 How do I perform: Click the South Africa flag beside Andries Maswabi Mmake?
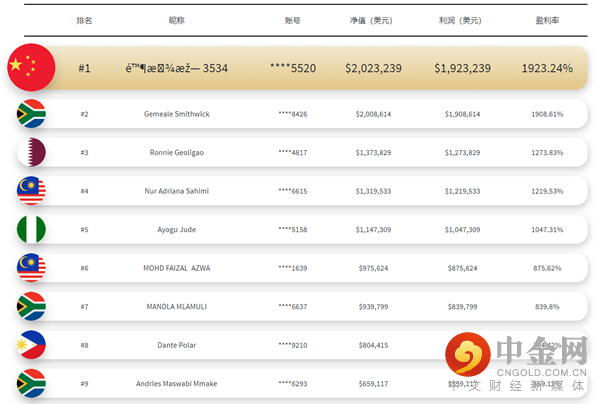(x=31, y=383)
